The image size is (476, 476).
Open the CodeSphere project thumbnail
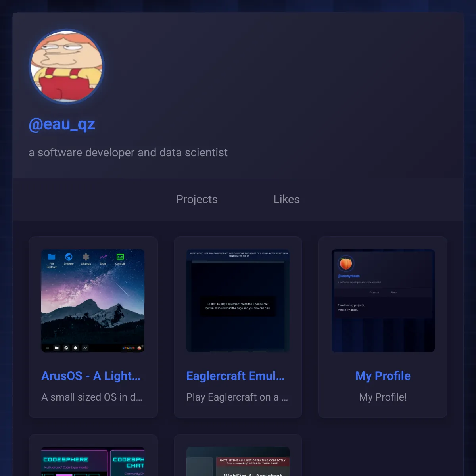93,461
